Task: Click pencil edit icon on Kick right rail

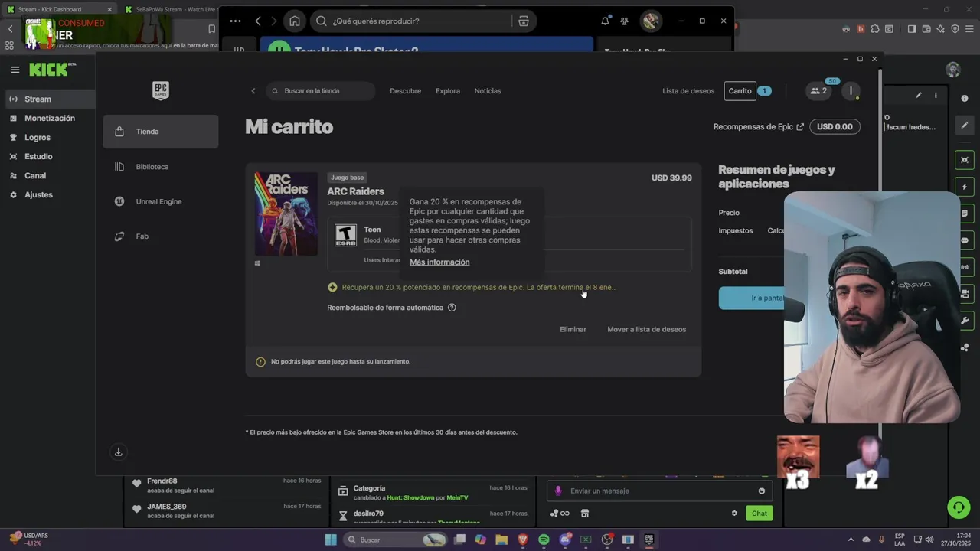Action: coord(965,125)
